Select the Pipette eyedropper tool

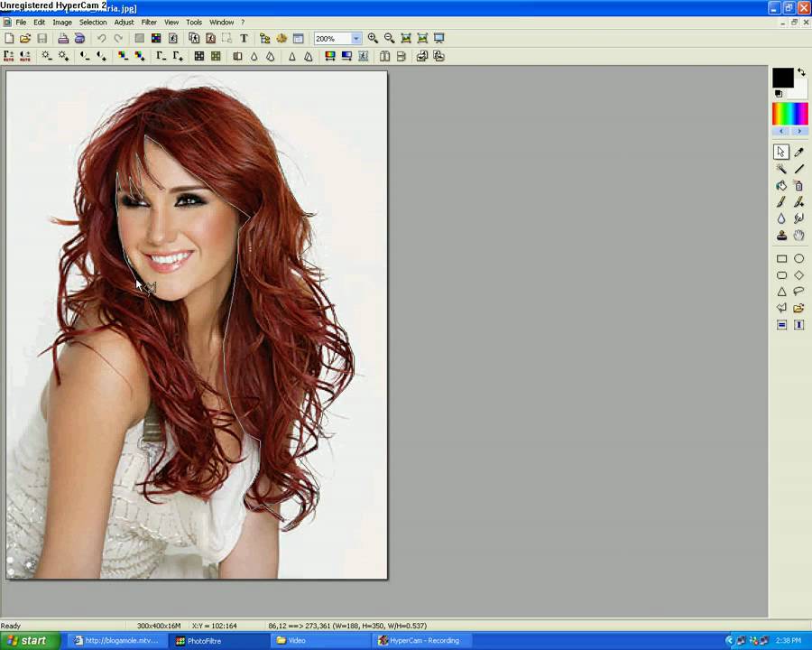tap(798, 152)
